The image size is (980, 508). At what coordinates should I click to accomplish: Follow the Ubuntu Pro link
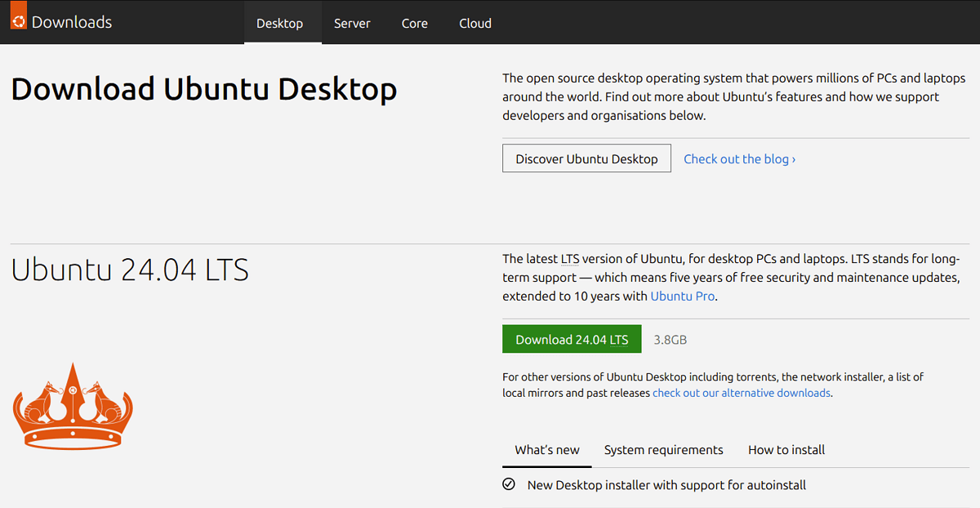(683, 296)
